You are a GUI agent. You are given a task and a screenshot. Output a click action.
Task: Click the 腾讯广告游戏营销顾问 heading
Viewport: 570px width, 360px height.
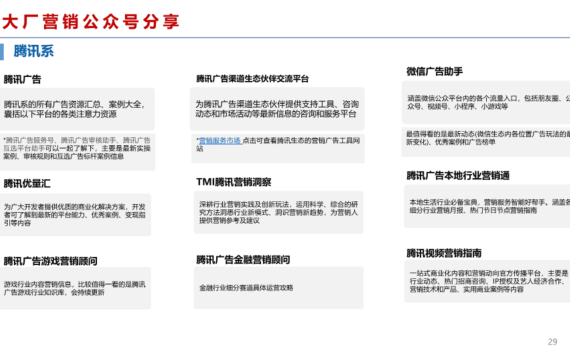click(51, 261)
